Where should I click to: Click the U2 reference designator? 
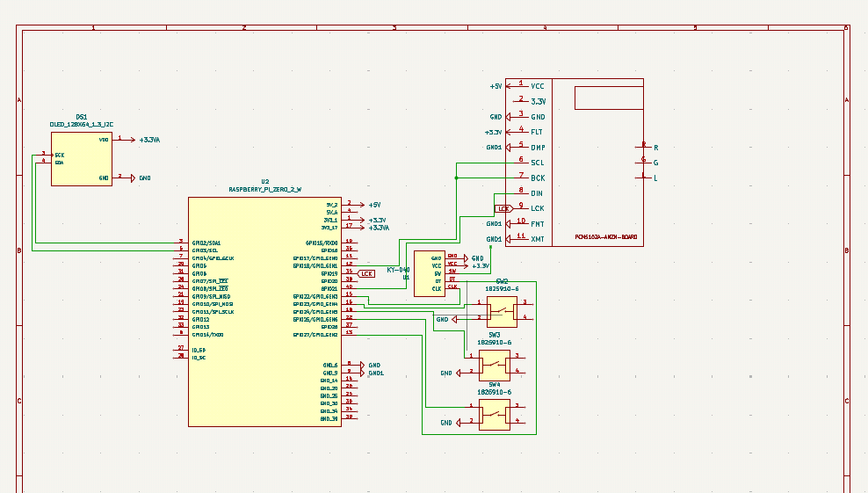pyautogui.click(x=264, y=181)
